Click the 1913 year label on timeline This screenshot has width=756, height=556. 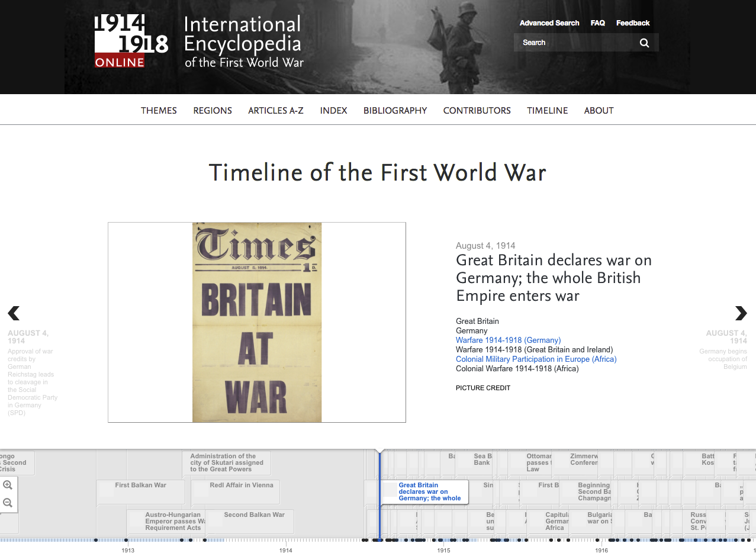[x=128, y=551]
